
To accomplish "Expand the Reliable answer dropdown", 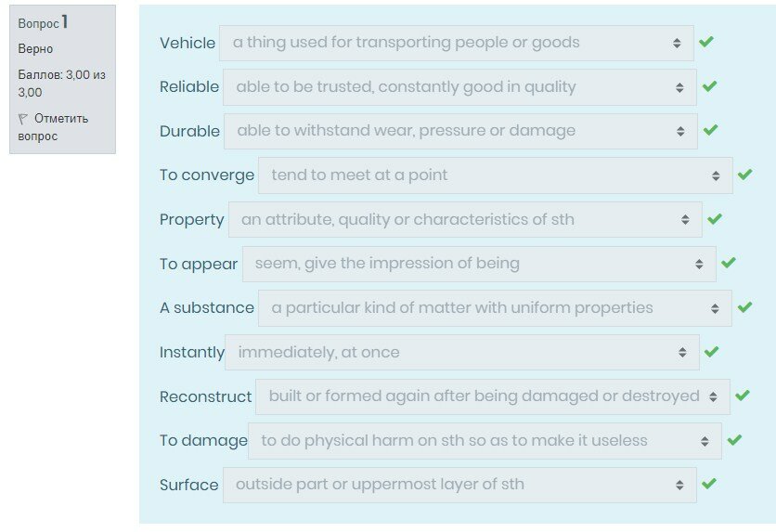I will coord(459,87).
